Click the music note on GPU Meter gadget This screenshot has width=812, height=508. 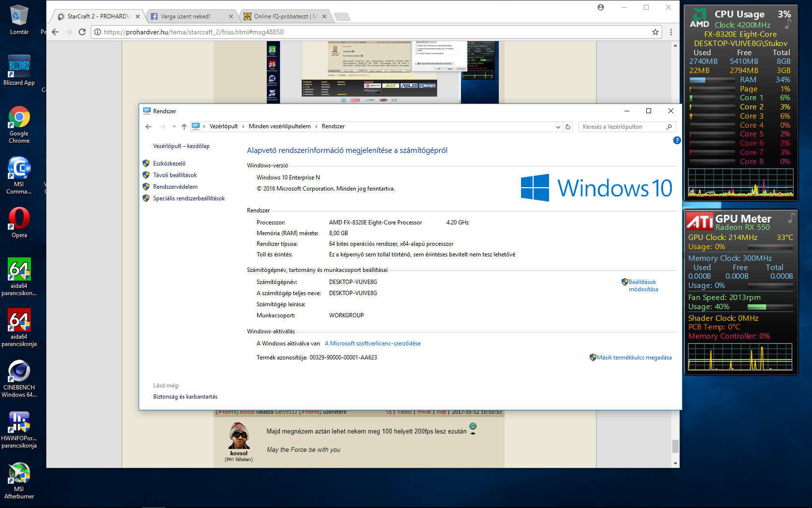(x=791, y=218)
